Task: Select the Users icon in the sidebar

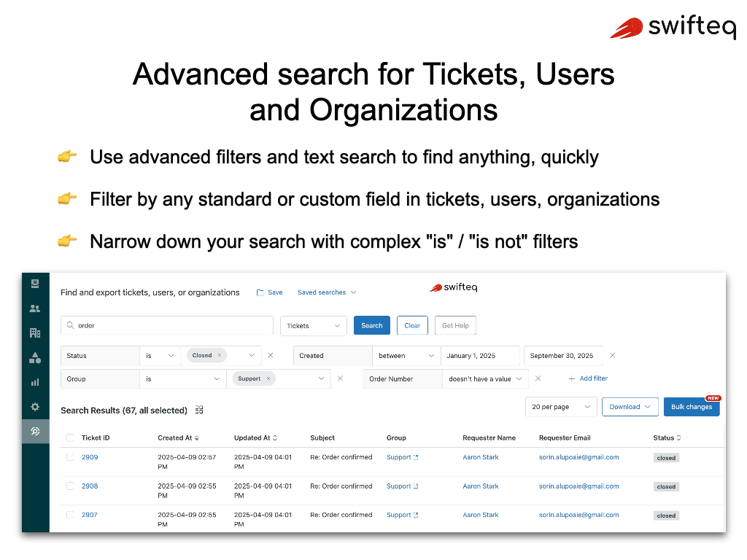Action: 35,308
